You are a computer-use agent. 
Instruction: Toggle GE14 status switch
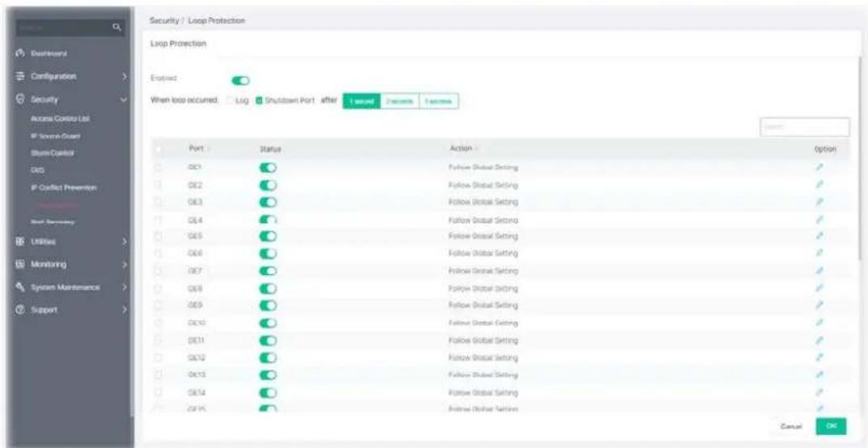click(268, 392)
